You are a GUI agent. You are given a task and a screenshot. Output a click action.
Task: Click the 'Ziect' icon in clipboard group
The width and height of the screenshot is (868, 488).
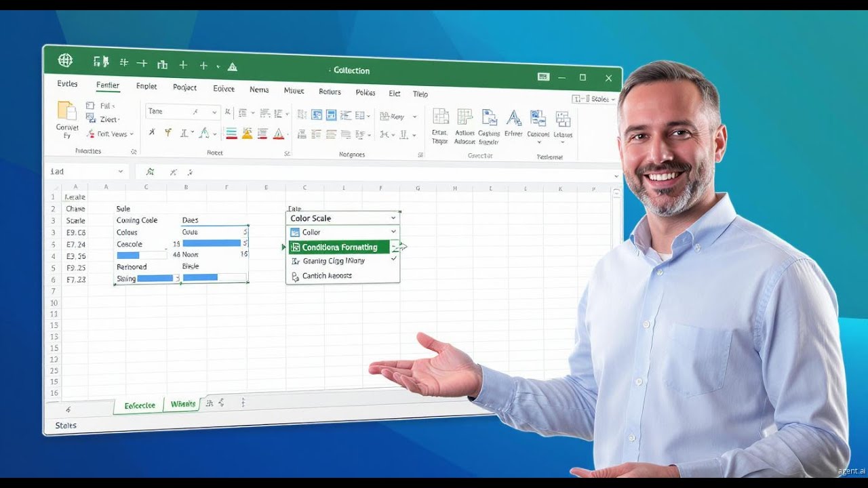click(90, 119)
